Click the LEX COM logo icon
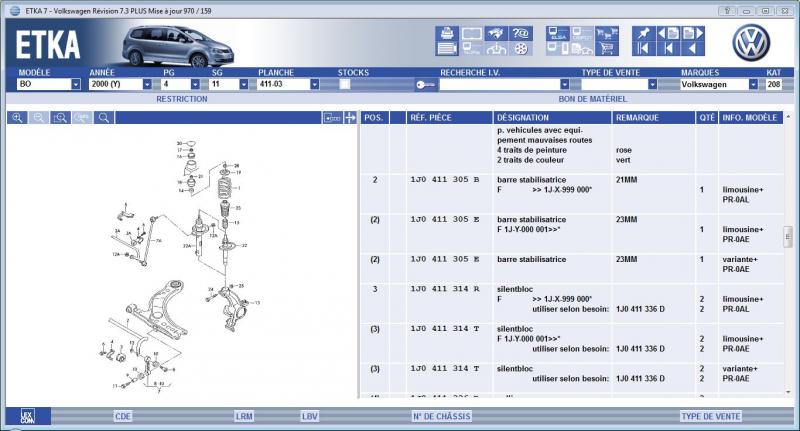 [28, 416]
